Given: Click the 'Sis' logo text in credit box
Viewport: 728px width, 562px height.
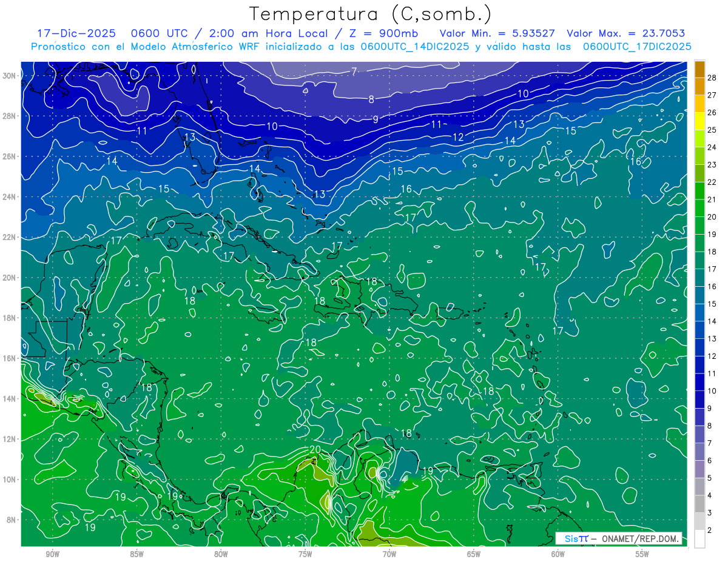Looking at the screenshot, I should tap(571, 538).
